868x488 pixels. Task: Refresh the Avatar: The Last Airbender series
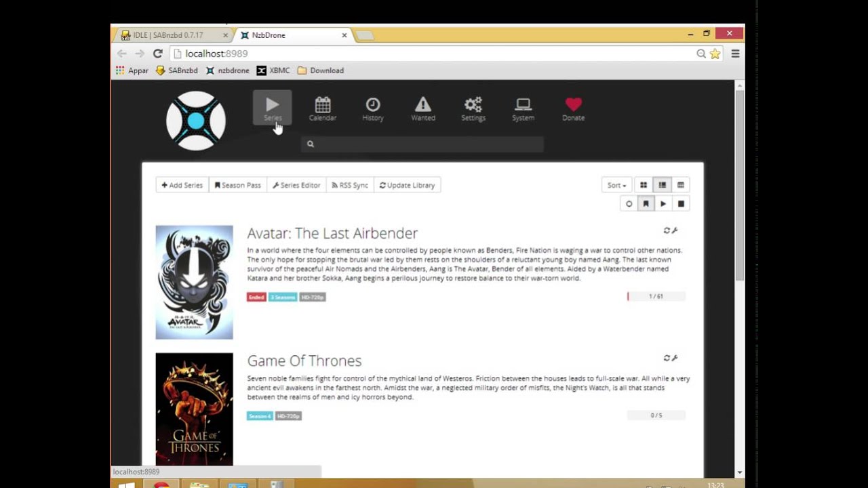[x=667, y=230]
